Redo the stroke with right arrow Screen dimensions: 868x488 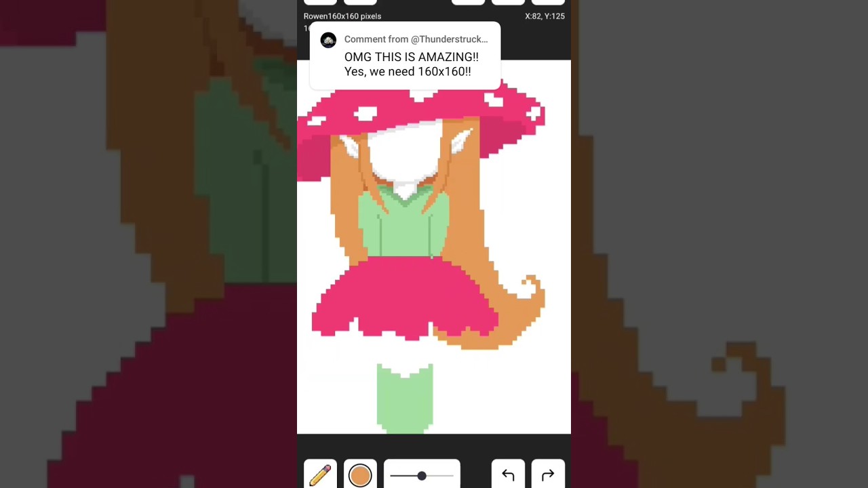click(x=548, y=474)
